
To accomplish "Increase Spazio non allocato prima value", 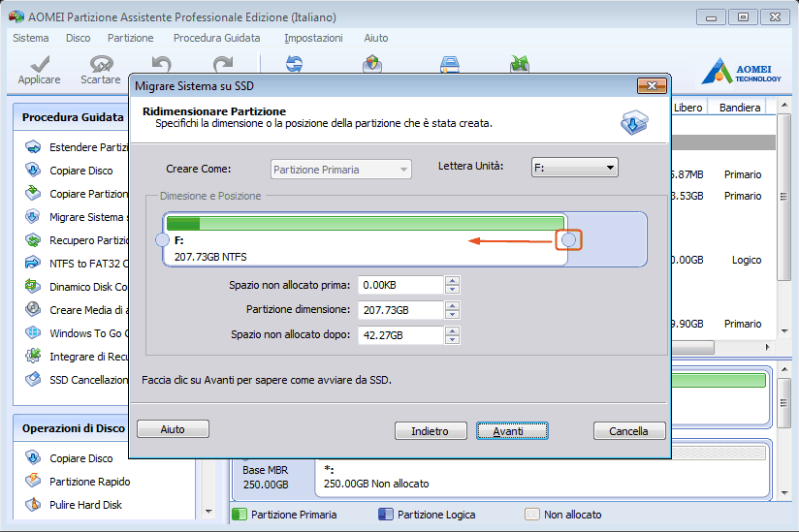I will (x=452, y=281).
